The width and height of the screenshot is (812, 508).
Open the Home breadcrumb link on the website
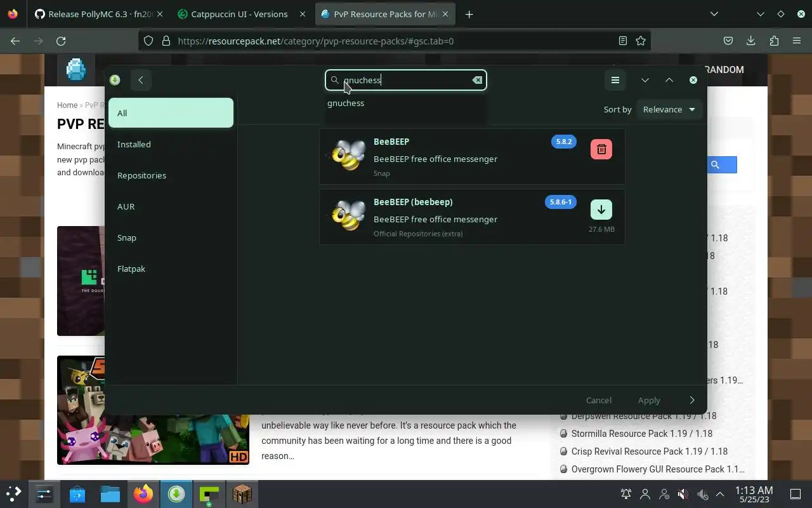click(67, 105)
